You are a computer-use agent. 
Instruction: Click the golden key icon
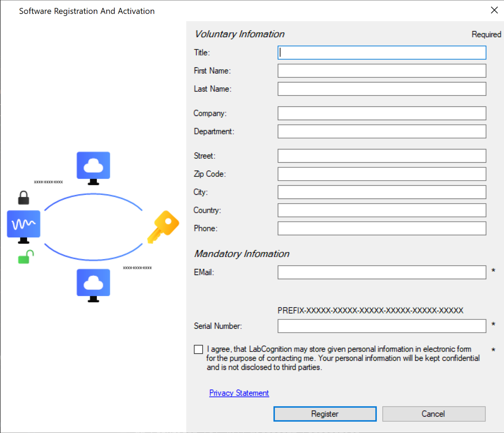coord(163,226)
